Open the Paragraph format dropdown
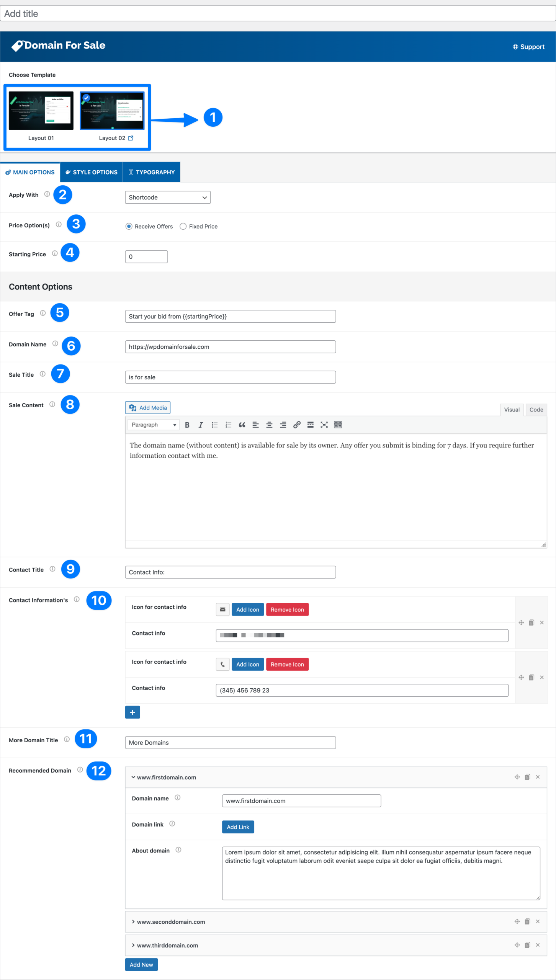The width and height of the screenshot is (556, 980). tap(154, 425)
